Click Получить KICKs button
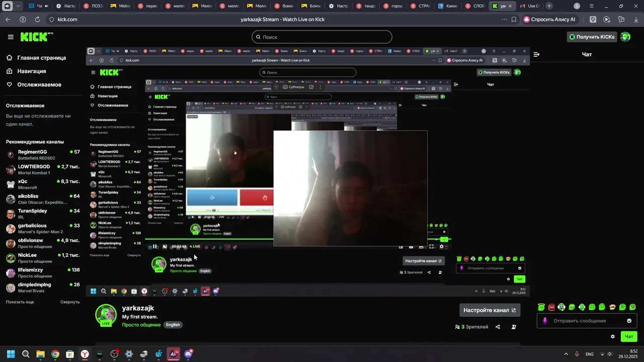 (x=591, y=37)
